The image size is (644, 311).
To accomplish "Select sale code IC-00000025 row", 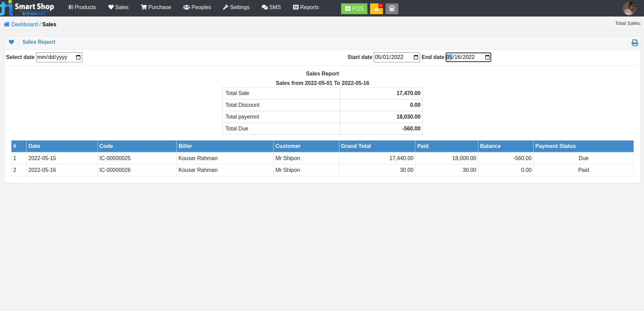I will pos(115,158).
